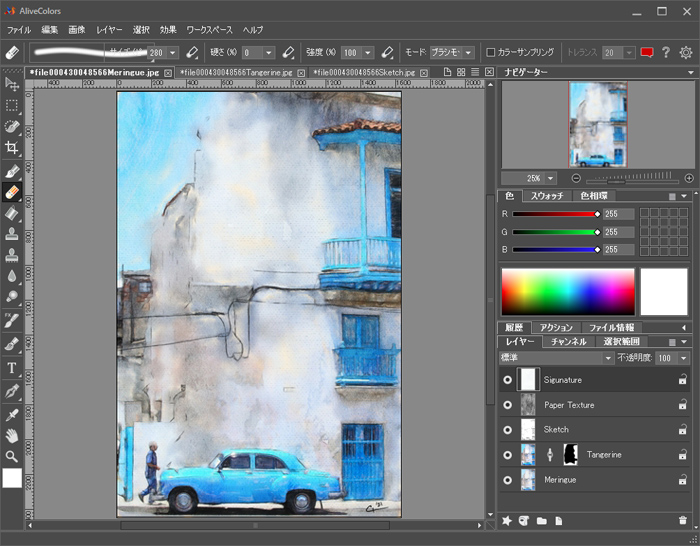Screen dimensions: 700x546
Task: Open the アクション tab
Action: click(x=556, y=328)
